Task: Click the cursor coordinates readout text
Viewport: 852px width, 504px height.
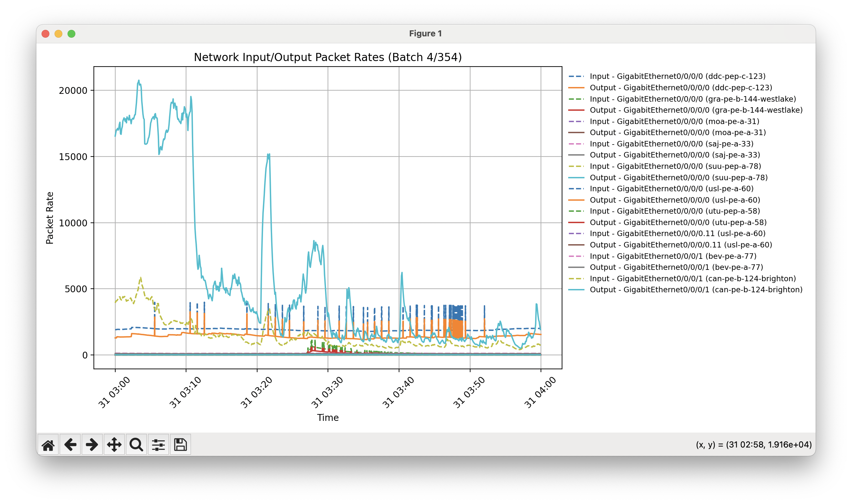Action: [754, 445]
